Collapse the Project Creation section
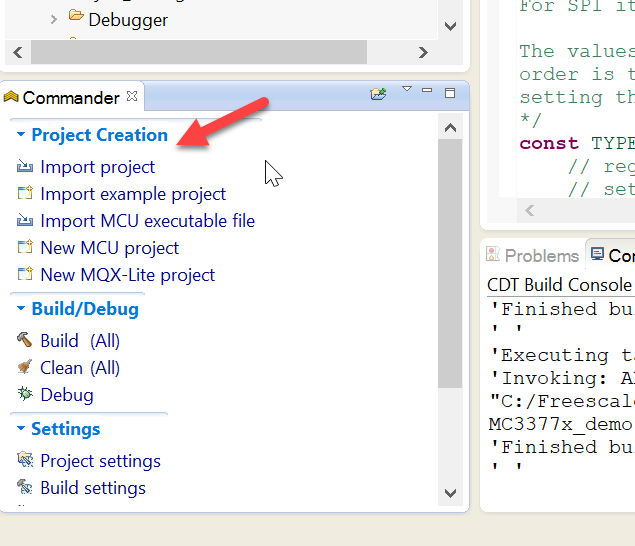Screen dimensions: 635x546 [x=21, y=135]
